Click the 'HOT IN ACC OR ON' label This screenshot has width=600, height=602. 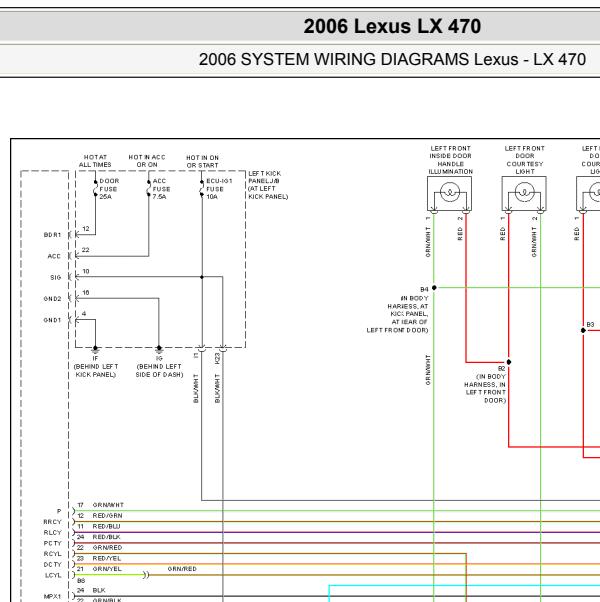tap(147, 161)
